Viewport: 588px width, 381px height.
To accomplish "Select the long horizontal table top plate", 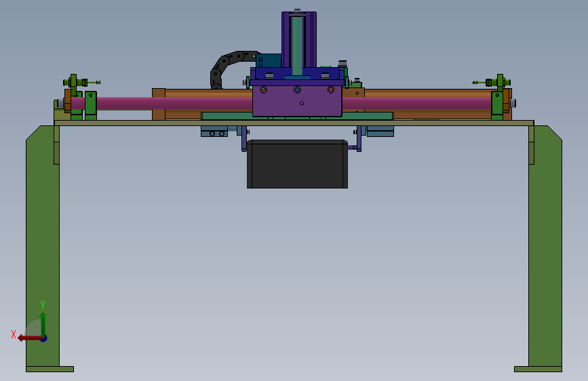I will 294,123.
